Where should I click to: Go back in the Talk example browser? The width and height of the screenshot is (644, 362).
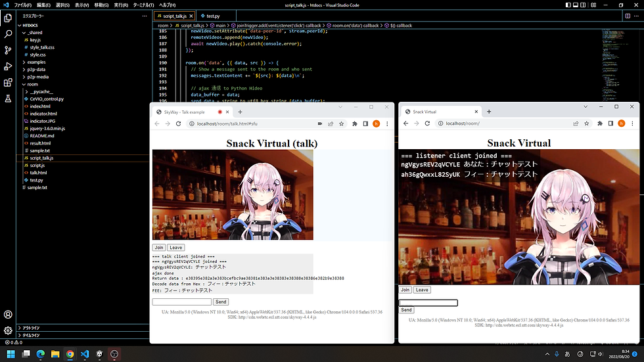point(157,124)
